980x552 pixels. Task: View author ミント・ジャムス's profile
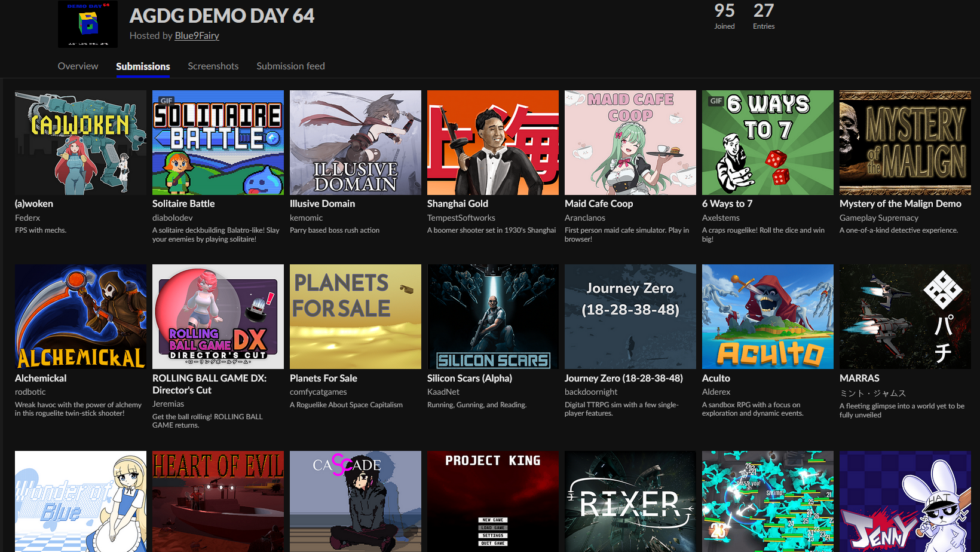(x=873, y=394)
